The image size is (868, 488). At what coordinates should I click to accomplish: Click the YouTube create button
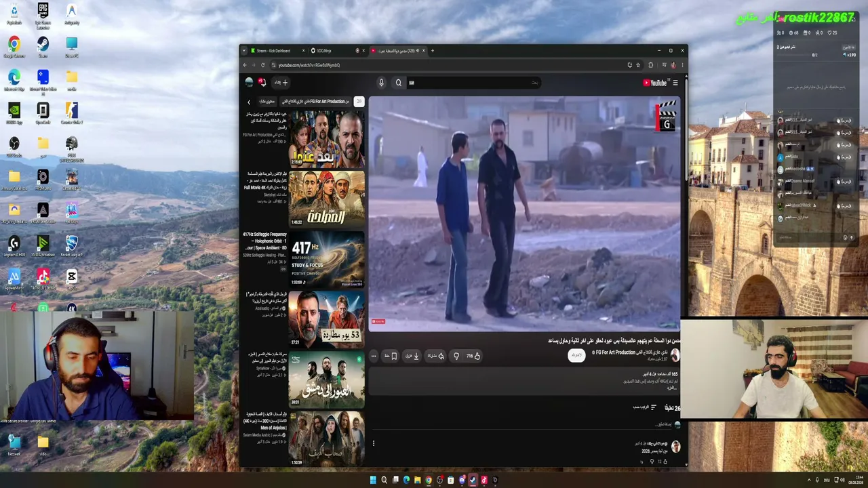[x=281, y=83]
